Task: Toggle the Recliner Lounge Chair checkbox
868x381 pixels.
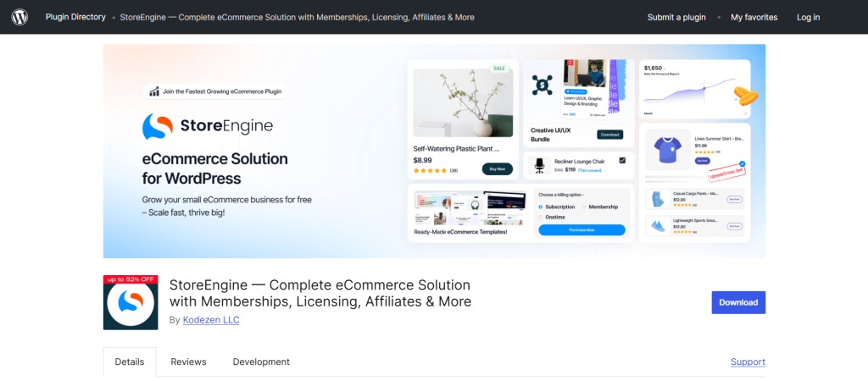Action: pos(622,160)
